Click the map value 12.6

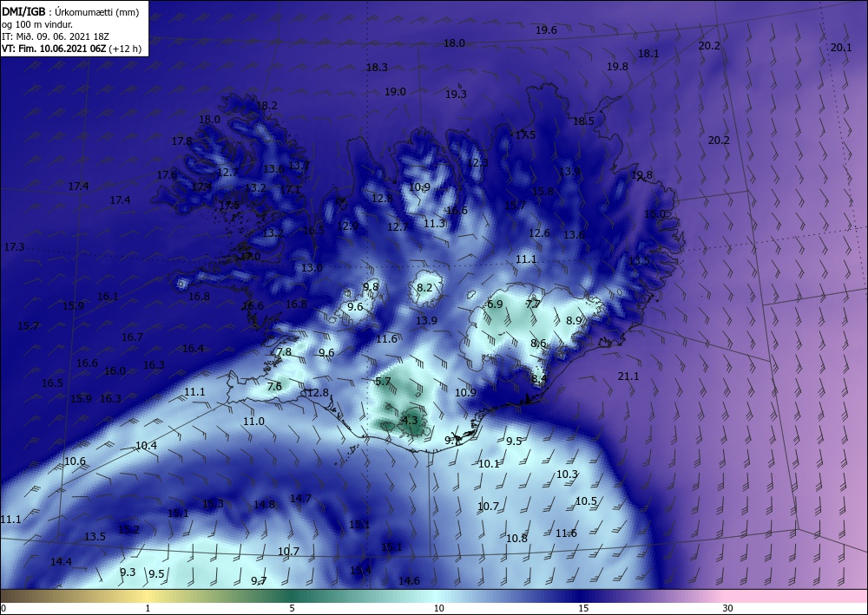point(539,233)
